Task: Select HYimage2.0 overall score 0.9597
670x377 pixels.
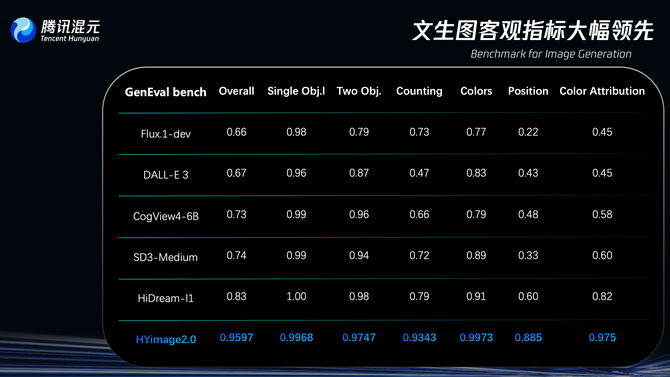Action: tap(236, 338)
